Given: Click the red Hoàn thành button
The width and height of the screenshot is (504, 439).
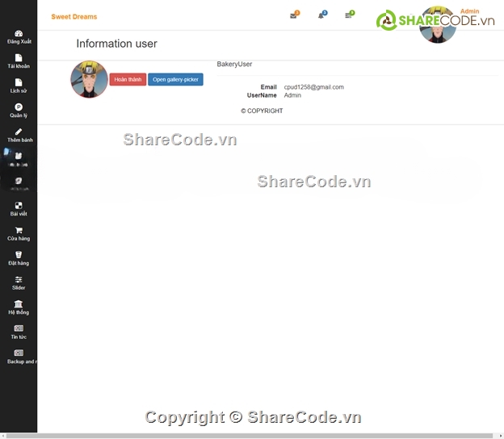Looking at the screenshot, I should (128, 79).
